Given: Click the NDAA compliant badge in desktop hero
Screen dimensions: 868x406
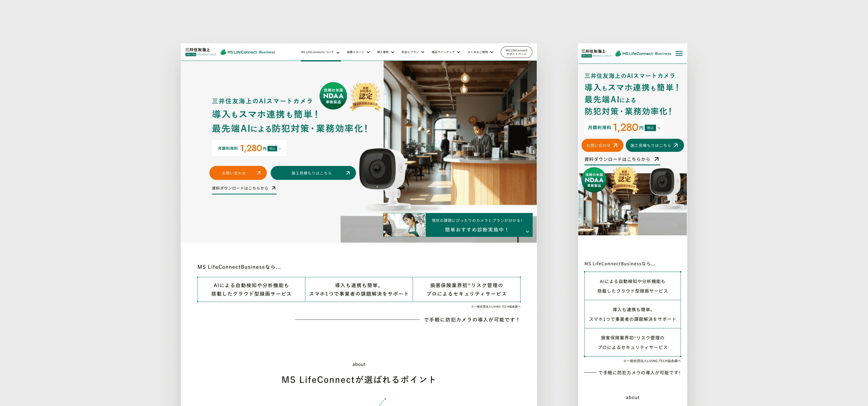Looking at the screenshot, I should tap(333, 96).
